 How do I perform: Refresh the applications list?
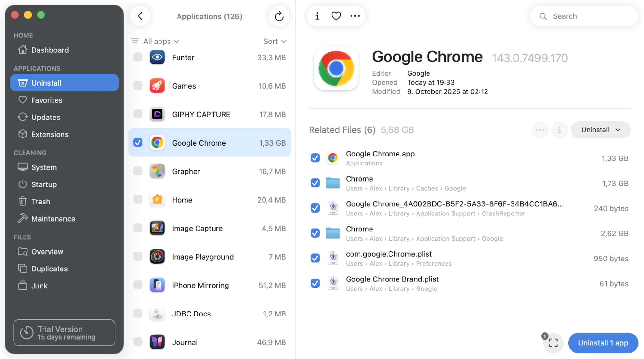coord(279,16)
